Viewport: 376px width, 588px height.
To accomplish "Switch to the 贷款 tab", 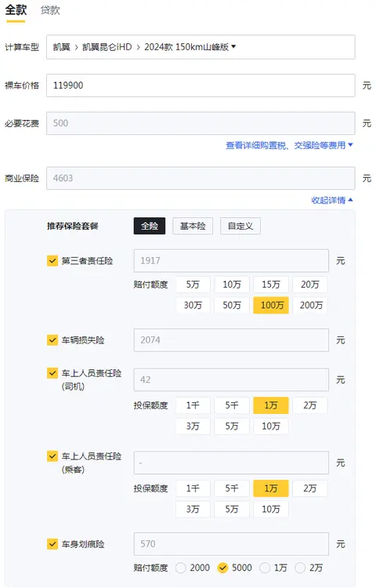I will point(50,10).
